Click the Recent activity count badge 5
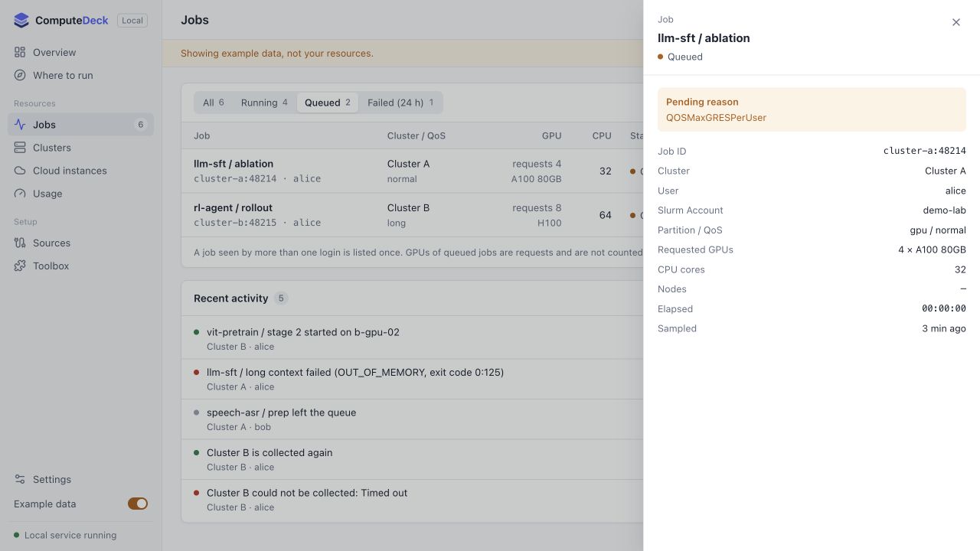The width and height of the screenshot is (980, 551). (281, 298)
